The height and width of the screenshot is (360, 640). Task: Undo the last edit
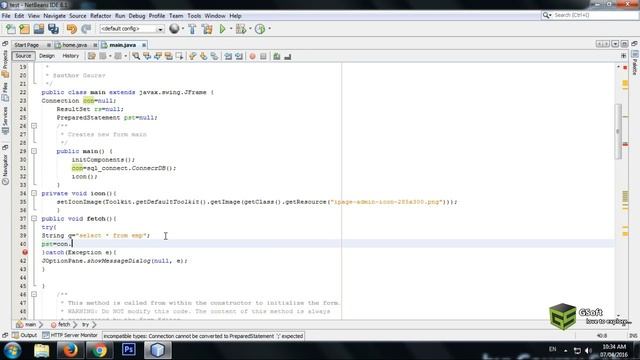click(72, 29)
